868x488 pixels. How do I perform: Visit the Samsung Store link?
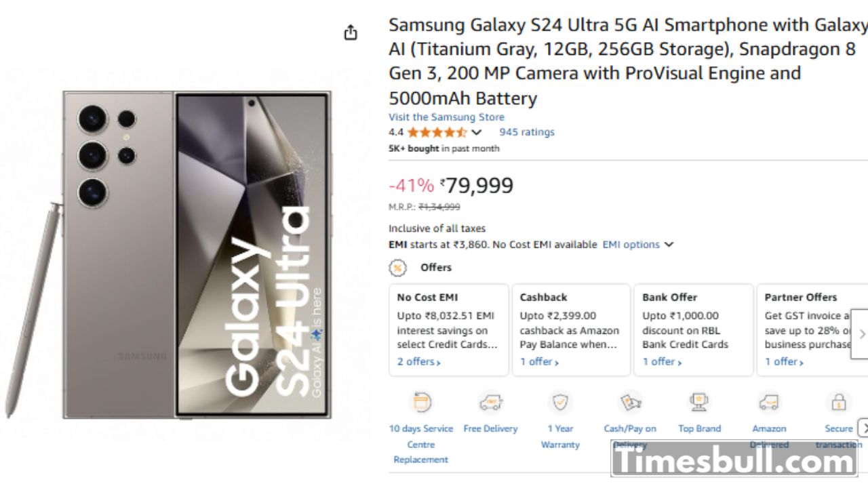tap(446, 117)
